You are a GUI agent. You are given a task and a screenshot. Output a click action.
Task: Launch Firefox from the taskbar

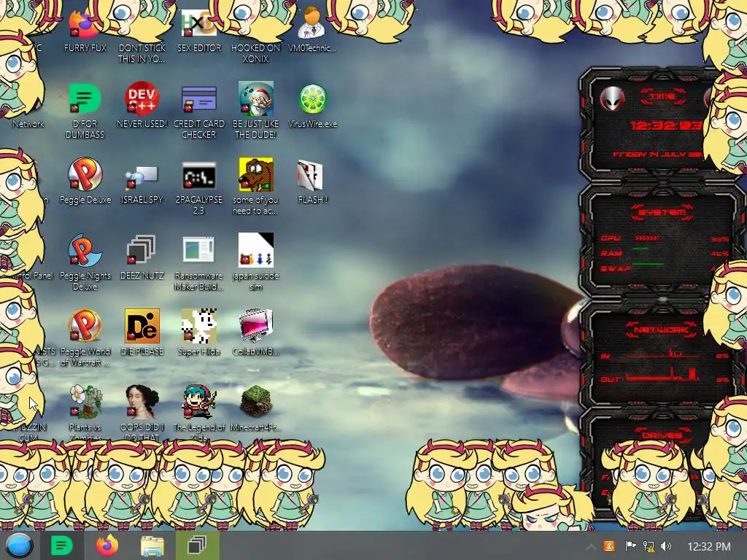(x=107, y=545)
